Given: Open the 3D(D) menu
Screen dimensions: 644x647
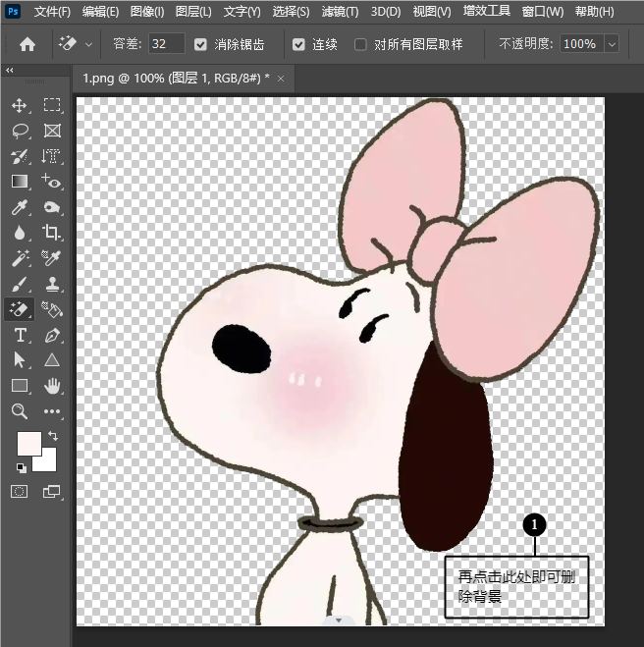Looking at the screenshot, I should coord(386,12).
